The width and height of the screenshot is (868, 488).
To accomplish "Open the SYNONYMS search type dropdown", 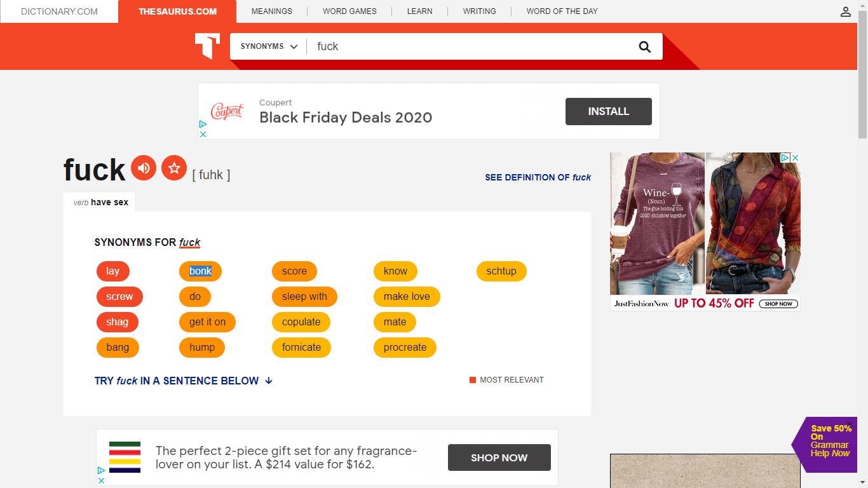I will click(x=269, y=46).
